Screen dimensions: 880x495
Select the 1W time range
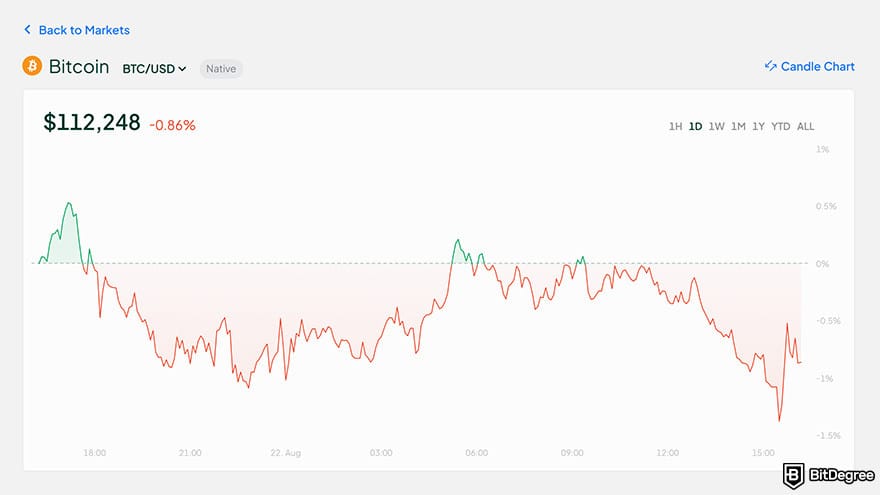[x=716, y=126]
